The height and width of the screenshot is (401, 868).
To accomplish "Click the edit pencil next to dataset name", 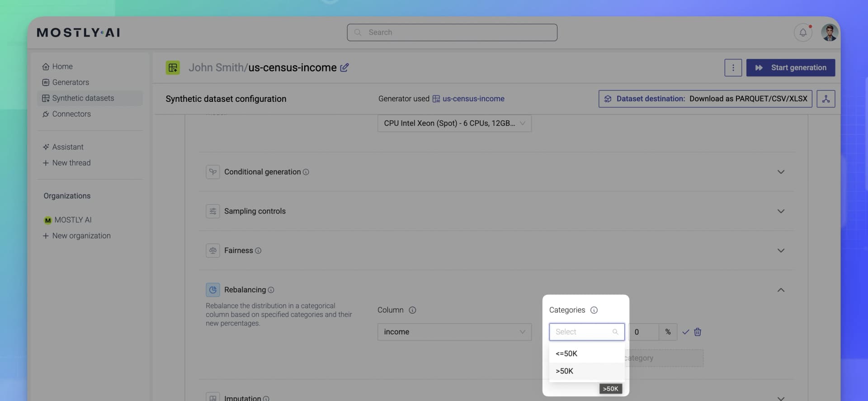I will point(344,67).
